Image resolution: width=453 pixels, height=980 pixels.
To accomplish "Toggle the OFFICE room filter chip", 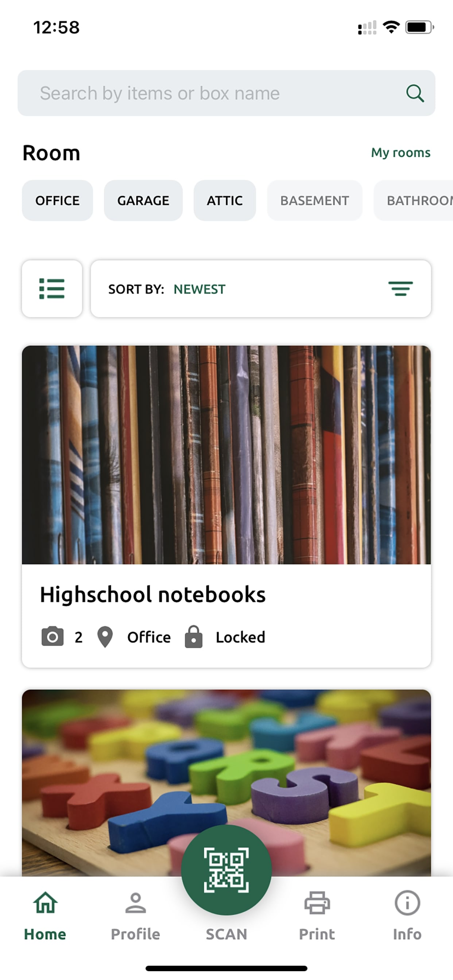I will (x=57, y=200).
